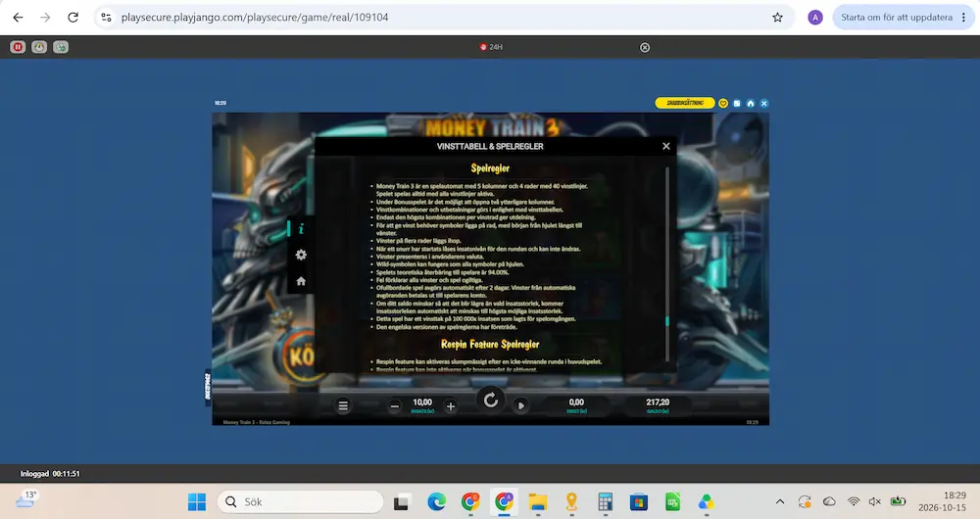
Task: Show hidden system tray icons
Action: click(780, 501)
